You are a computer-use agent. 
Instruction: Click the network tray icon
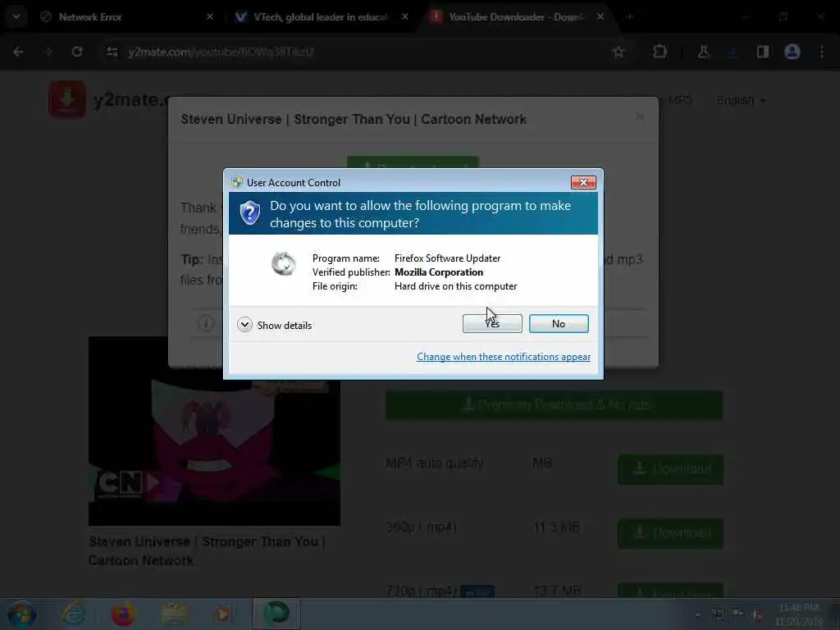pyautogui.click(x=717, y=614)
